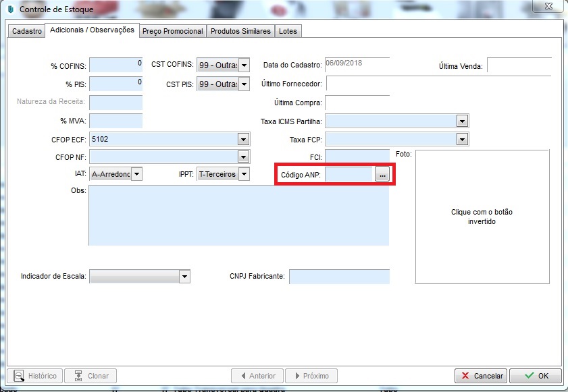This screenshot has width=568, height=392.
Task: Open the CST COFINS dropdown
Action: point(244,65)
